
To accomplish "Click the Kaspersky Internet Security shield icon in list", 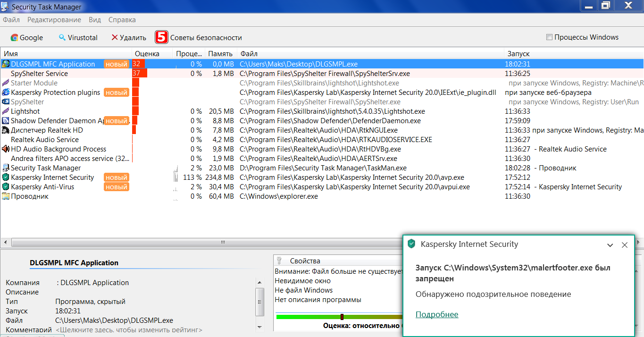I will coord(6,177).
